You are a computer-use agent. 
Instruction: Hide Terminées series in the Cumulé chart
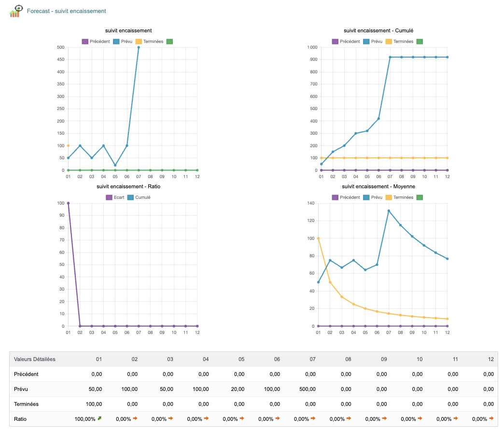pos(399,42)
